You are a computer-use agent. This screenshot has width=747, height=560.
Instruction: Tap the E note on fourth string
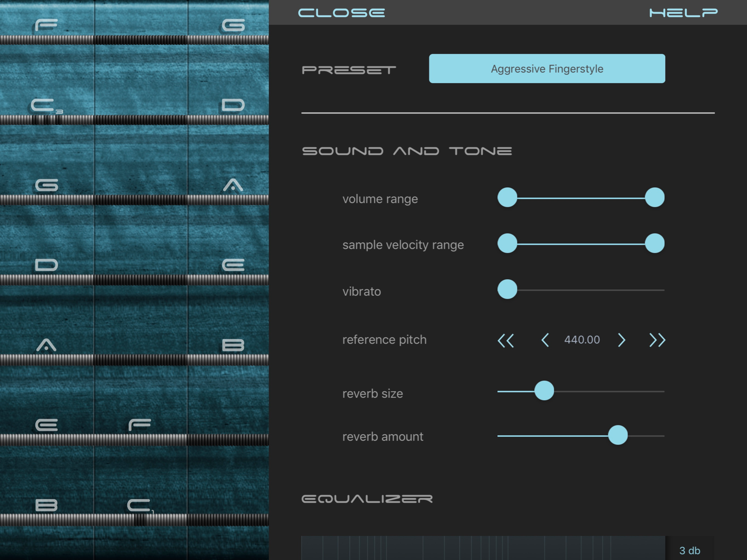coord(233,265)
